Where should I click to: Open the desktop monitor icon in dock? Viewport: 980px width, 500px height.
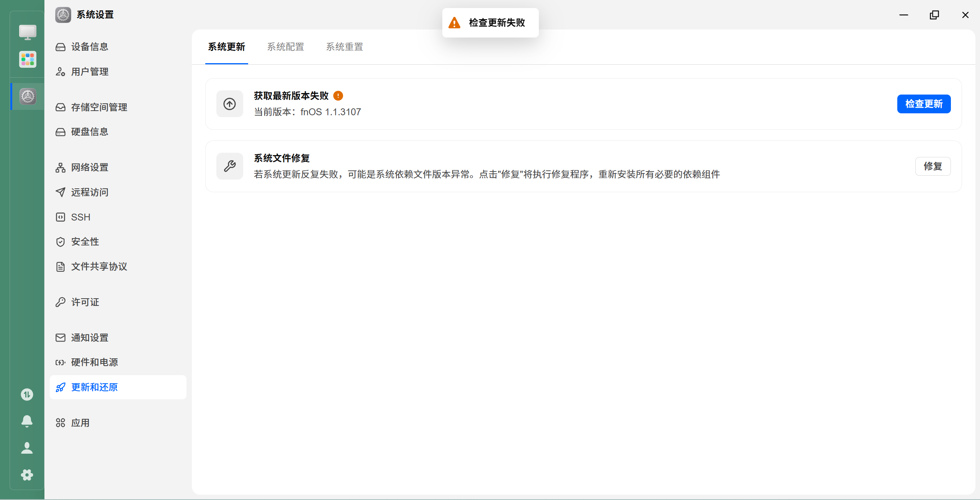(x=28, y=33)
